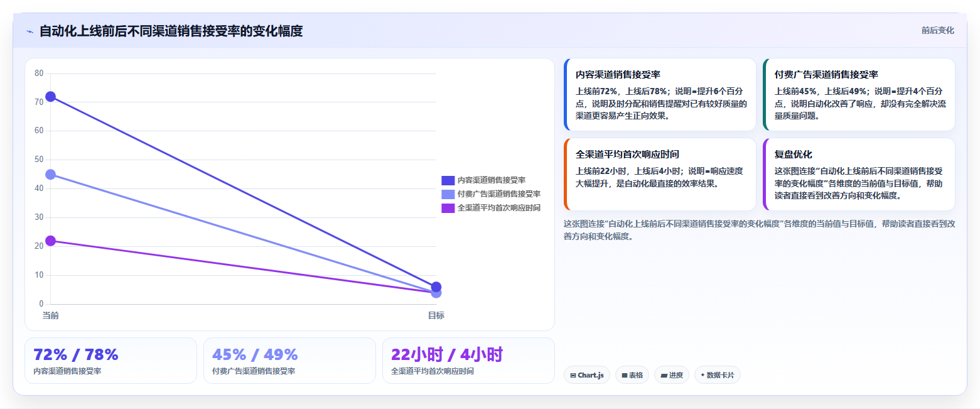
Task: Click the 复盘优化 card heading
Action: [794, 154]
